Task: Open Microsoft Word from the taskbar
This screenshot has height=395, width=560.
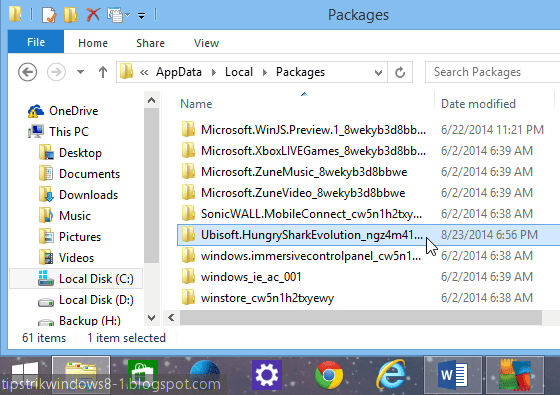Action: 452,375
